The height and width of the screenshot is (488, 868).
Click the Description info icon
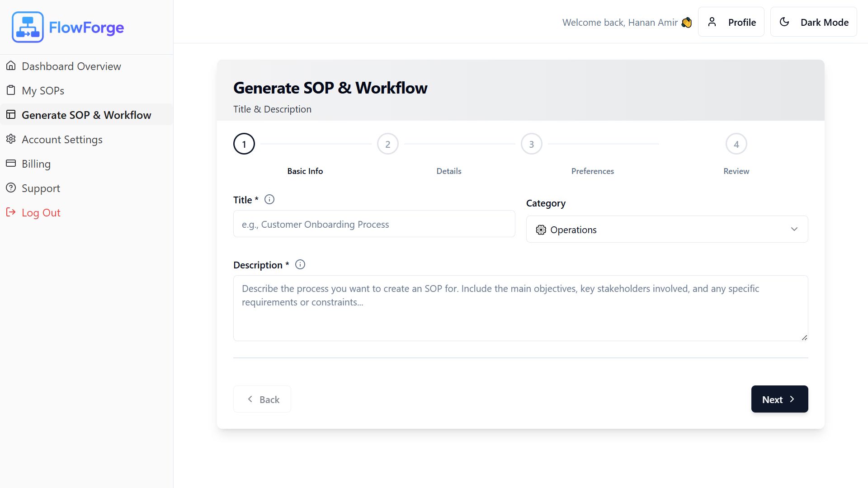[x=300, y=265]
